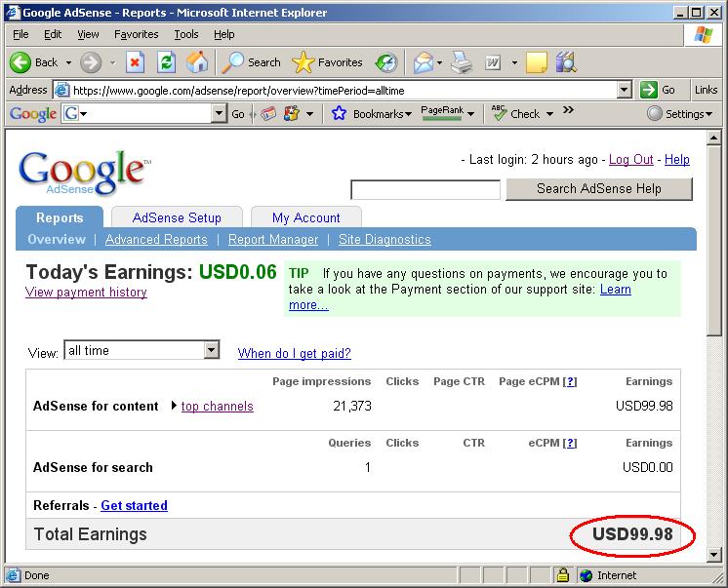Click the Forward arrow icon
This screenshot has width=728, height=588.
(x=91, y=62)
